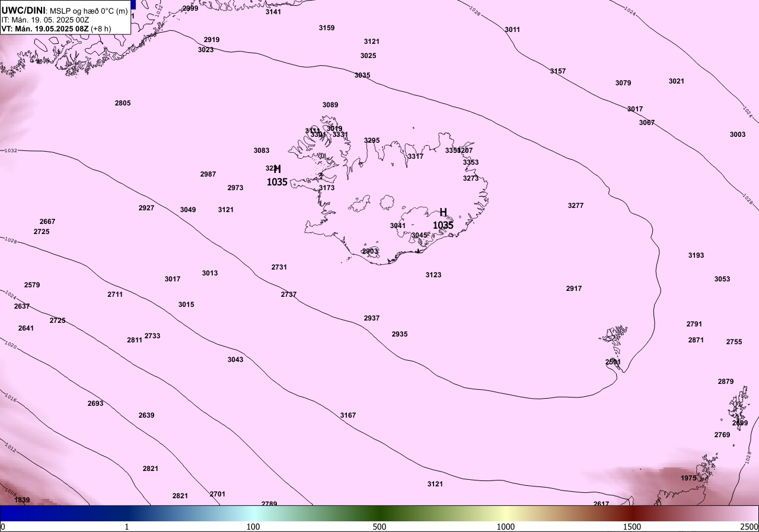Click the 2987 height value

coord(208,174)
